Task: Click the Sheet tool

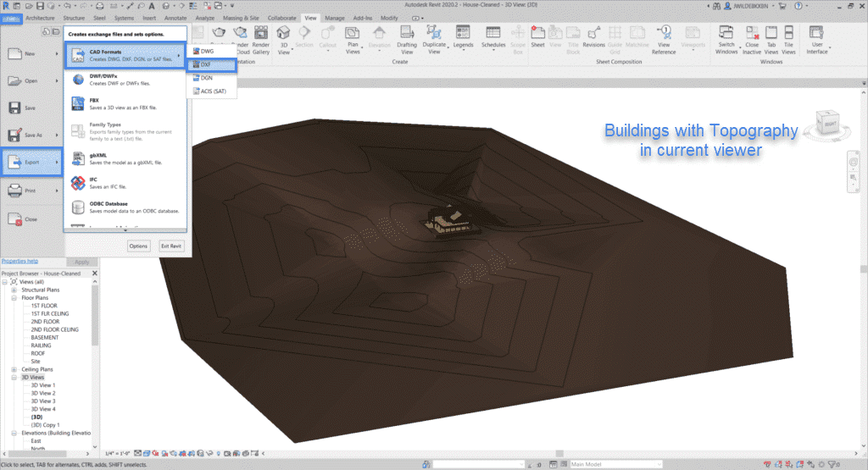Action: coord(537,37)
